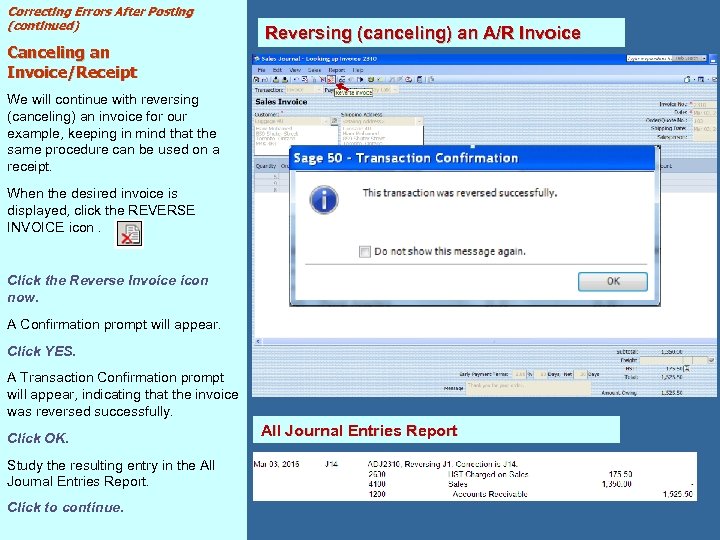The image size is (720, 540).
Task: Open the Report menu
Action: (x=337, y=70)
